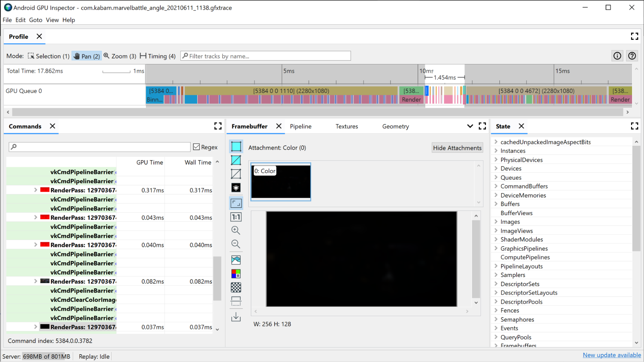
Task: Click the 1:1 pixel ratio icon
Action: pos(236,217)
